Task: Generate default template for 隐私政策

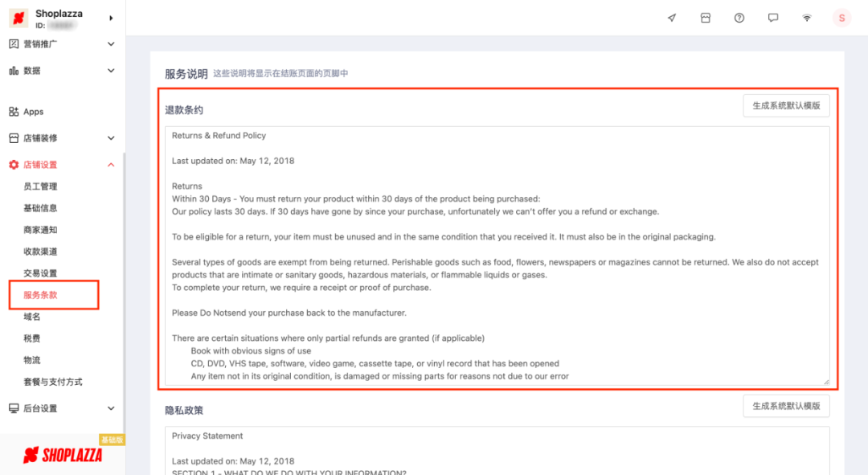Action: pos(785,406)
